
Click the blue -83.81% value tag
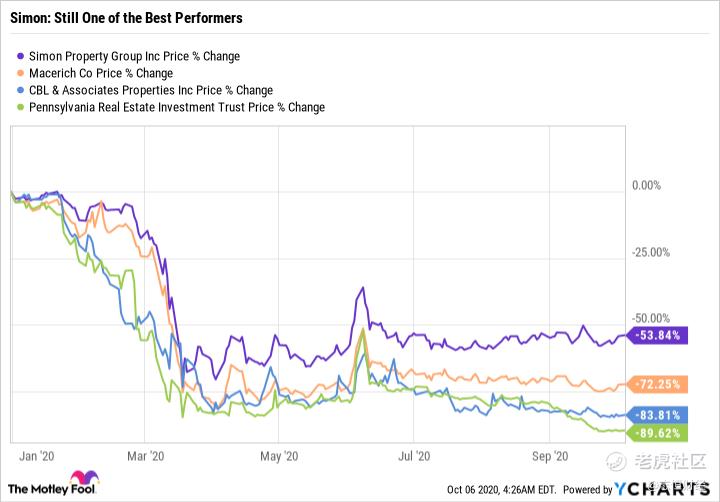[659, 415]
